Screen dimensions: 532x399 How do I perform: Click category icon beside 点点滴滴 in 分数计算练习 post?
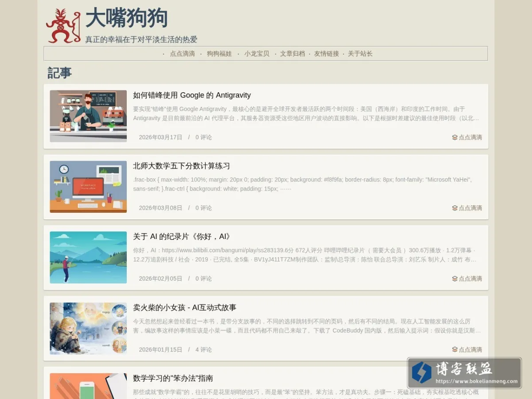[x=454, y=208]
